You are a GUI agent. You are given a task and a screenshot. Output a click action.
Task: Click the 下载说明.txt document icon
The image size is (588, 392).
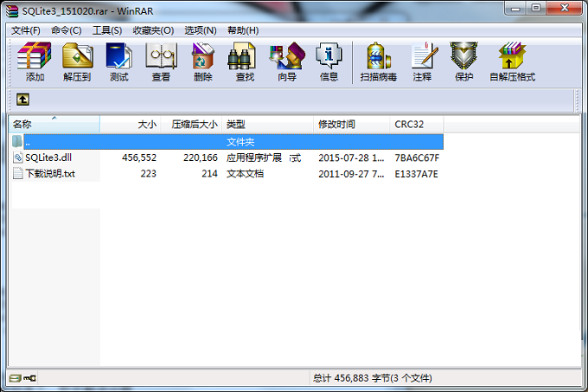tap(17, 173)
